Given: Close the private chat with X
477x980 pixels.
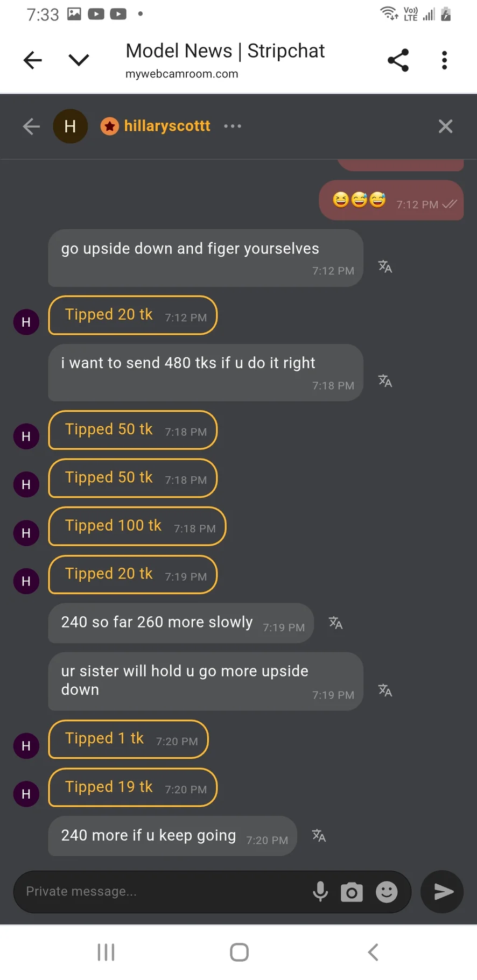Looking at the screenshot, I should (x=445, y=126).
